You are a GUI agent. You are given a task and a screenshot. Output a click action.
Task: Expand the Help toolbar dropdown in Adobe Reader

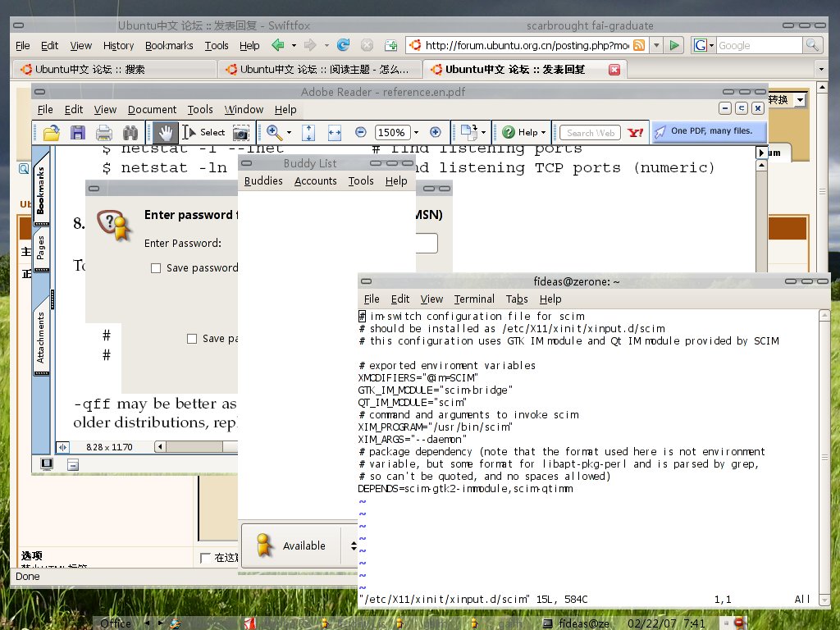[543, 132]
